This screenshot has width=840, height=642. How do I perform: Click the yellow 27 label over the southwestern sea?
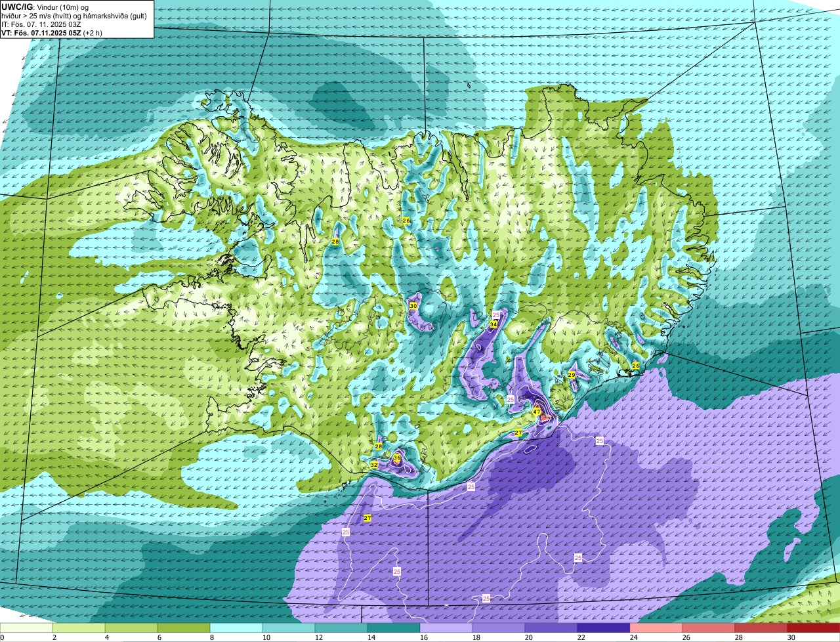(x=367, y=518)
